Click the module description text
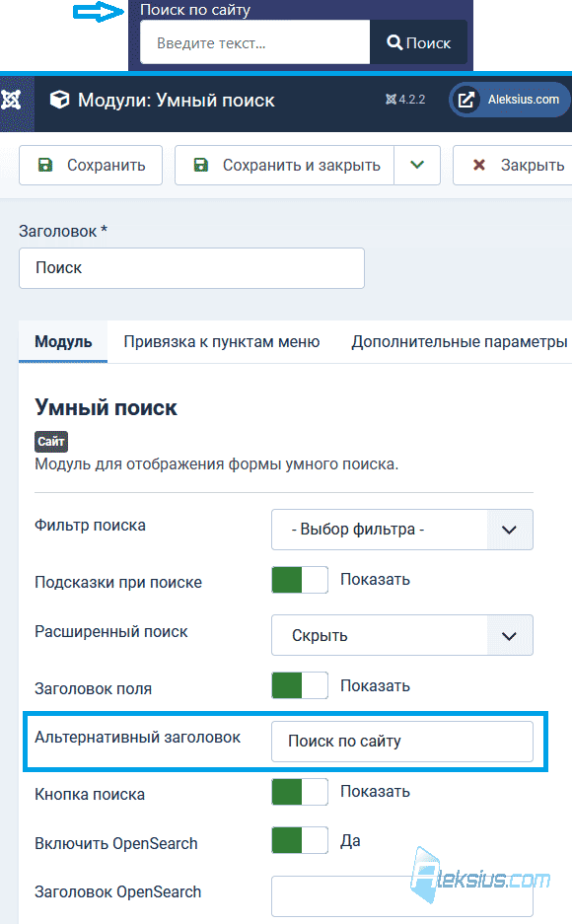Image resolution: width=572 pixels, height=924 pixels. [x=217, y=464]
